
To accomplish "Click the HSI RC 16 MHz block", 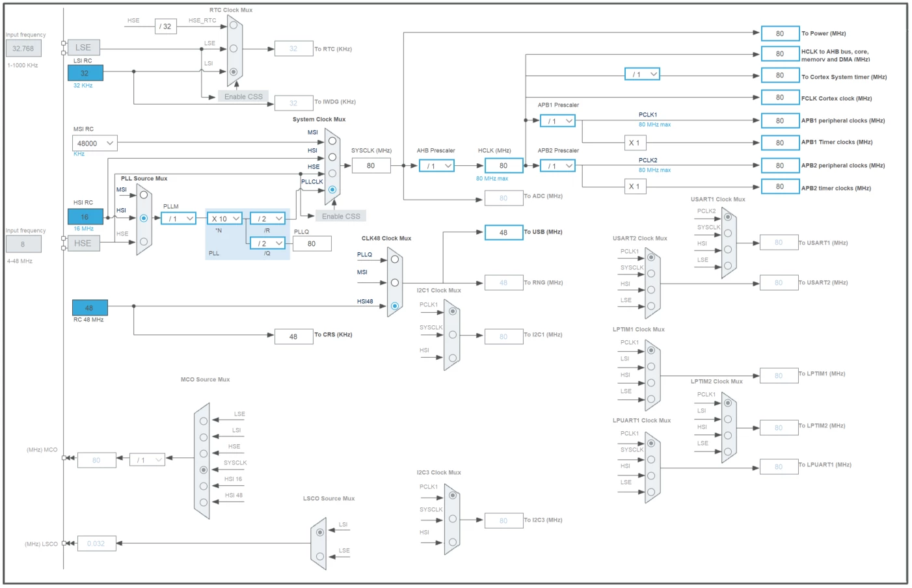I will pos(85,217).
